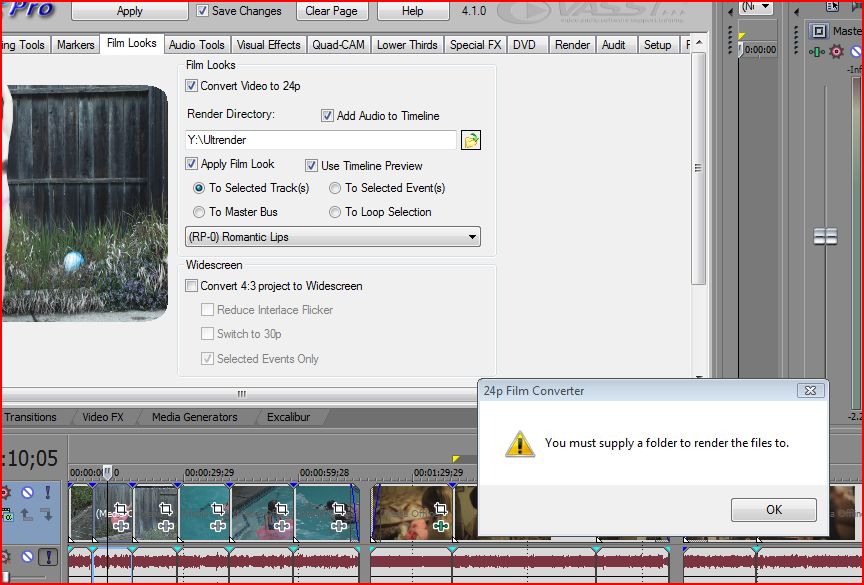Switch to the Markers tab
The height and width of the screenshot is (585, 864).
click(x=75, y=45)
